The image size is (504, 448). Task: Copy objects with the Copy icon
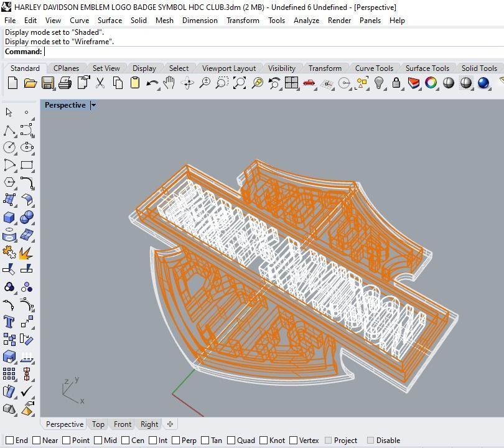coord(118,83)
